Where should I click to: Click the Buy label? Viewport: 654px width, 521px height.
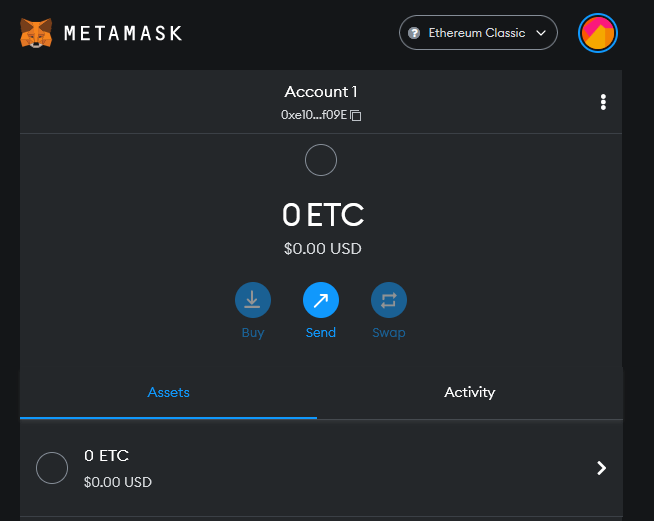(x=253, y=333)
